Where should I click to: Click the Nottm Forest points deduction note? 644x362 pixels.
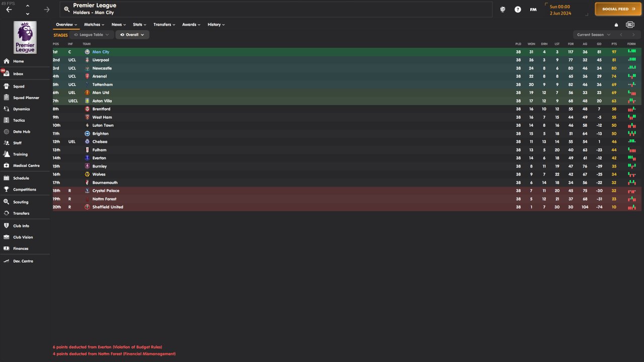[x=114, y=354]
